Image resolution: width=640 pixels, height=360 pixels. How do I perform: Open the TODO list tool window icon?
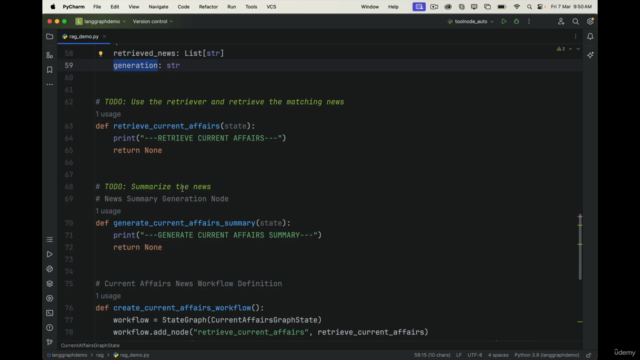pos(49,240)
